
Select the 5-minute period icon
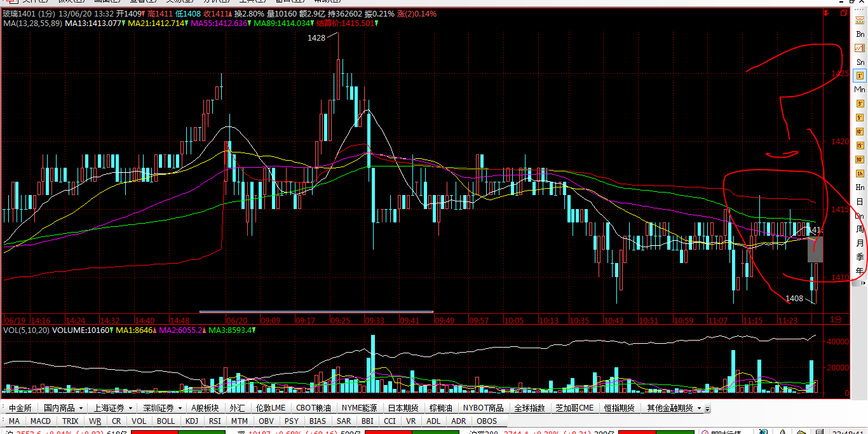coord(860,118)
